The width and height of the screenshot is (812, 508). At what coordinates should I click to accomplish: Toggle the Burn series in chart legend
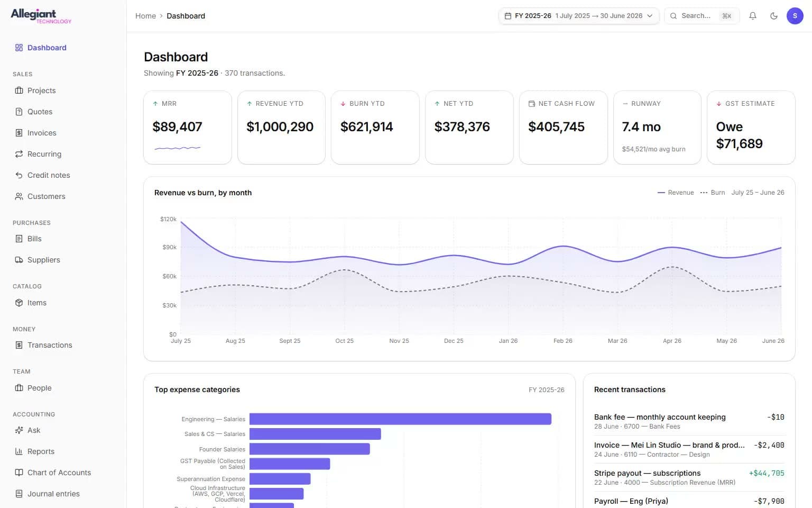click(x=713, y=193)
